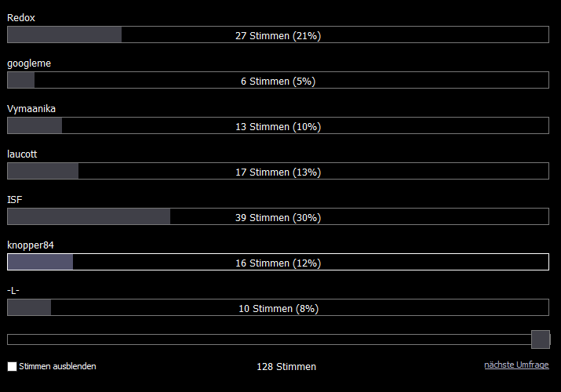Click the '16 Stimmen (12%)' result text
This screenshot has height=392, width=561.
278,263
